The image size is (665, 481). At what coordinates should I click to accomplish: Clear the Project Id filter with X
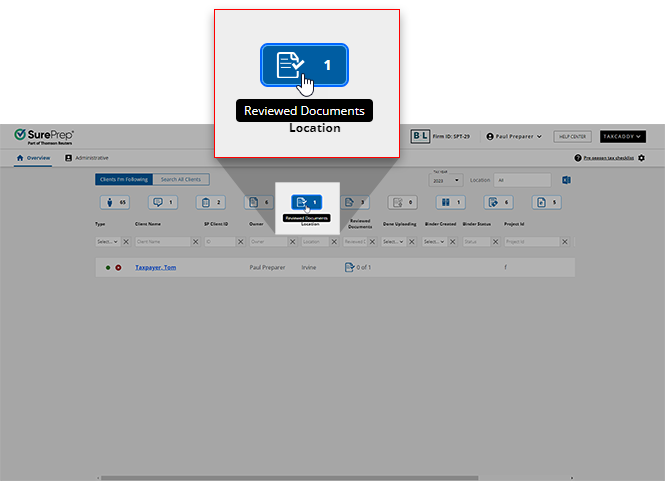pyautogui.click(x=564, y=242)
